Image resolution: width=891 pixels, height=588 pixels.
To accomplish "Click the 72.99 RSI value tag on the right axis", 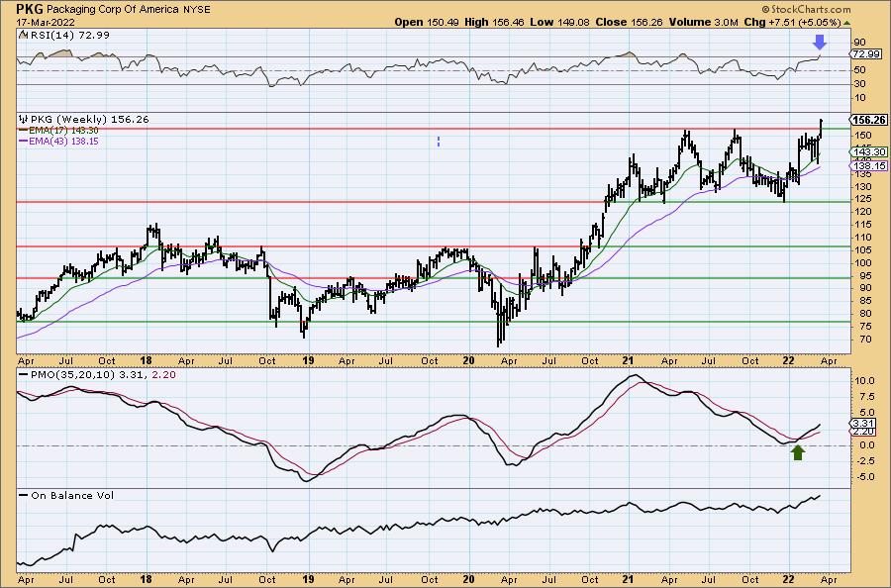I will pyautogui.click(x=866, y=54).
